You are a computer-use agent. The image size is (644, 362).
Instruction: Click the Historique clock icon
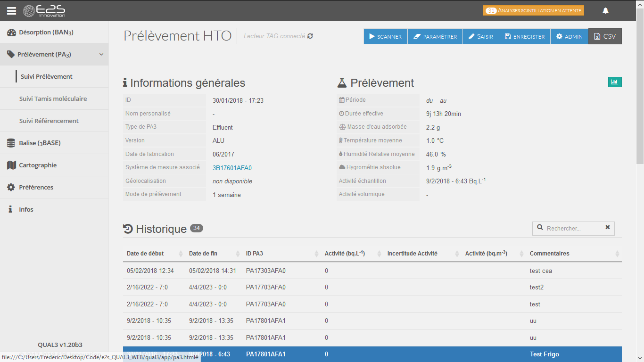point(128,229)
